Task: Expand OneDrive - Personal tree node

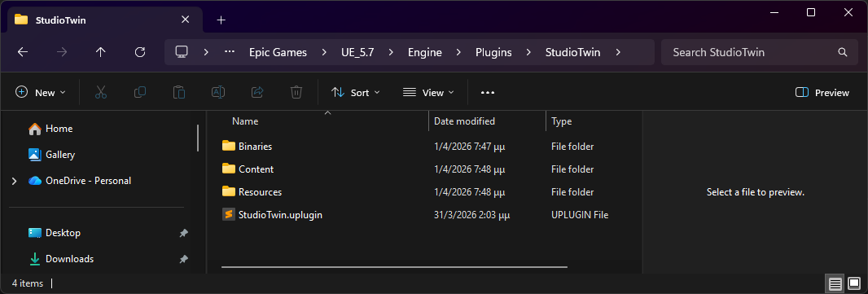Action: 15,181
